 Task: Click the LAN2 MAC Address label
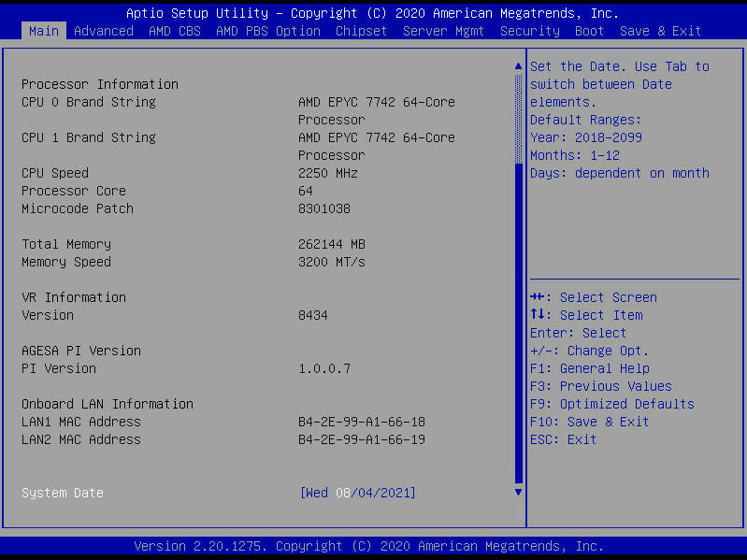81,439
